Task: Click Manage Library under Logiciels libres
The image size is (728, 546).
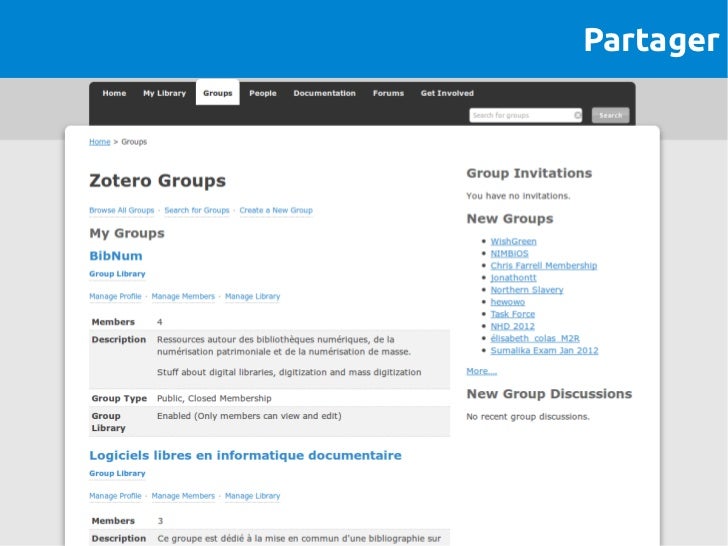Action: click(x=253, y=496)
